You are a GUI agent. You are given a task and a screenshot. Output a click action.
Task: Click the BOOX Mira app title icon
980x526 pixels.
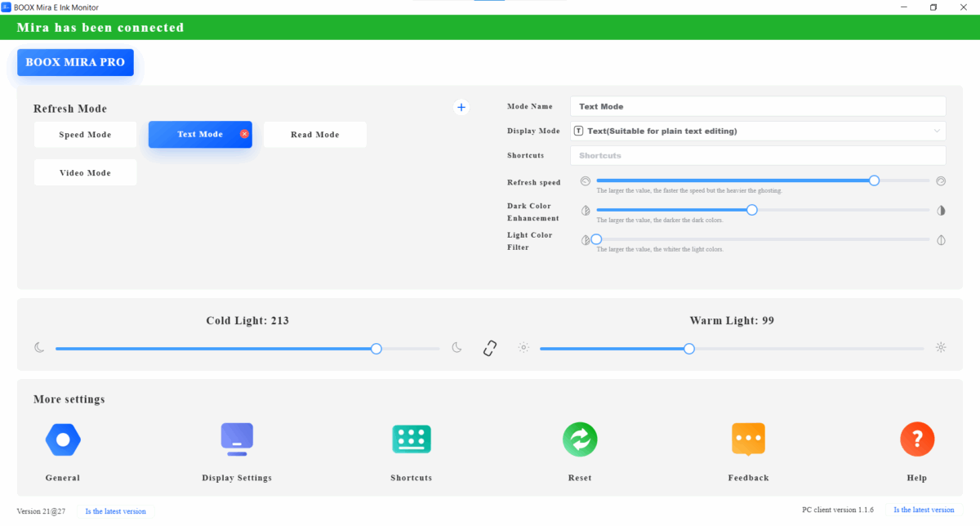tap(6, 7)
